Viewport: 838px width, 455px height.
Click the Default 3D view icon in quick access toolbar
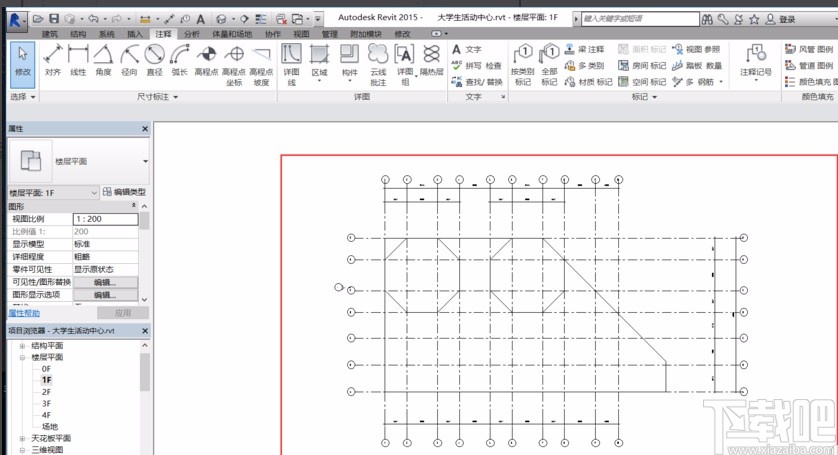coord(221,19)
